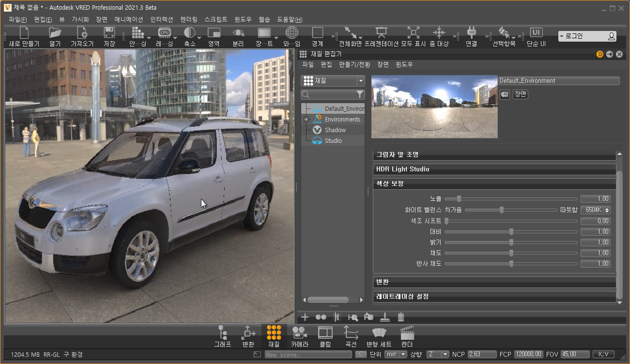Open the Graph (그래프) module
Image resolution: width=630 pixels, height=364 pixels.
pos(223,336)
